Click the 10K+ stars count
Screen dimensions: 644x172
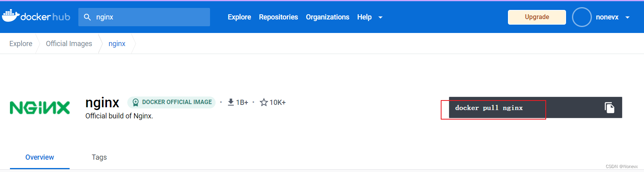(278, 102)
